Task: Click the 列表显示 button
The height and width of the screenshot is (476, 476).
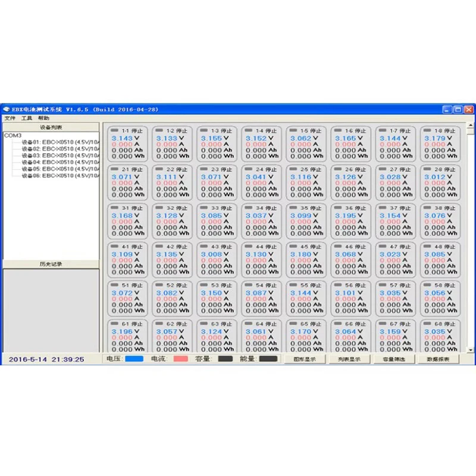Action: click(349, 359)
